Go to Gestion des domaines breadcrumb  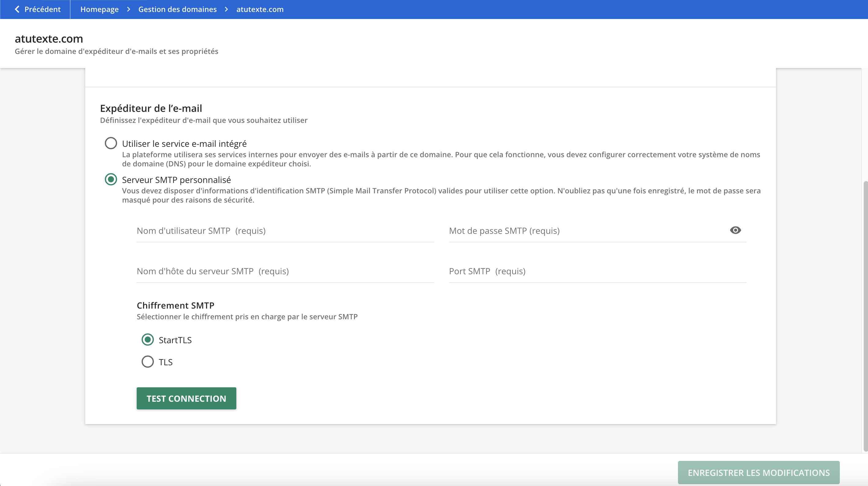[177, 9]
